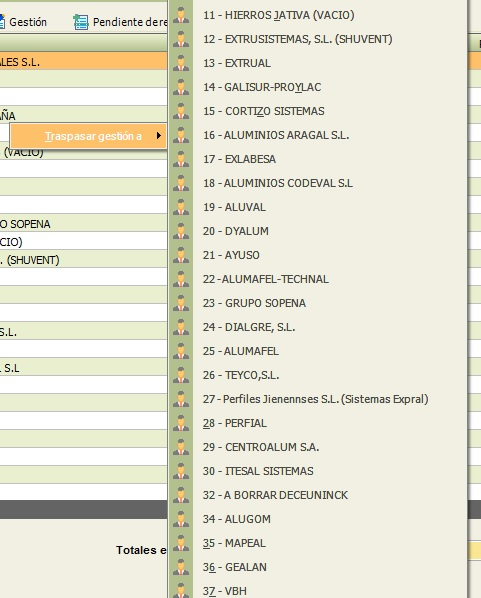The height and width of the screenshot is (598, 481).
Task: Click the Totales label at the bottom
Action: (141, 550)
